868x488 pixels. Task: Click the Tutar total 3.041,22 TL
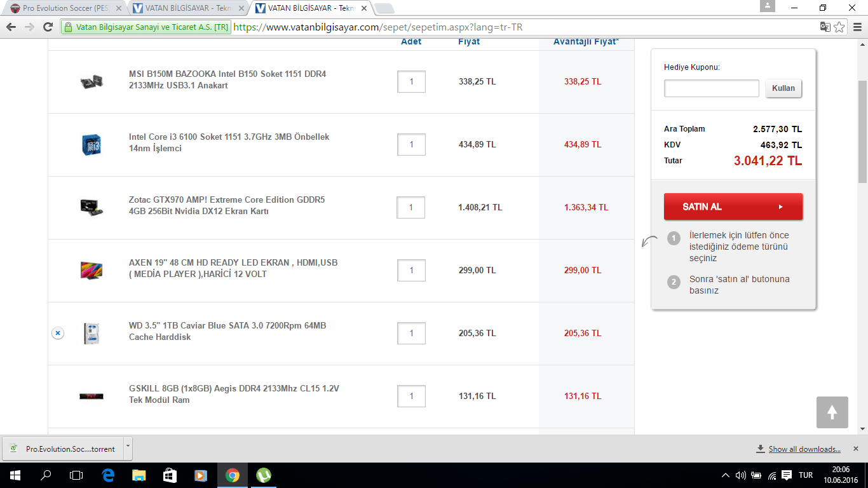[x=768, y=161]
